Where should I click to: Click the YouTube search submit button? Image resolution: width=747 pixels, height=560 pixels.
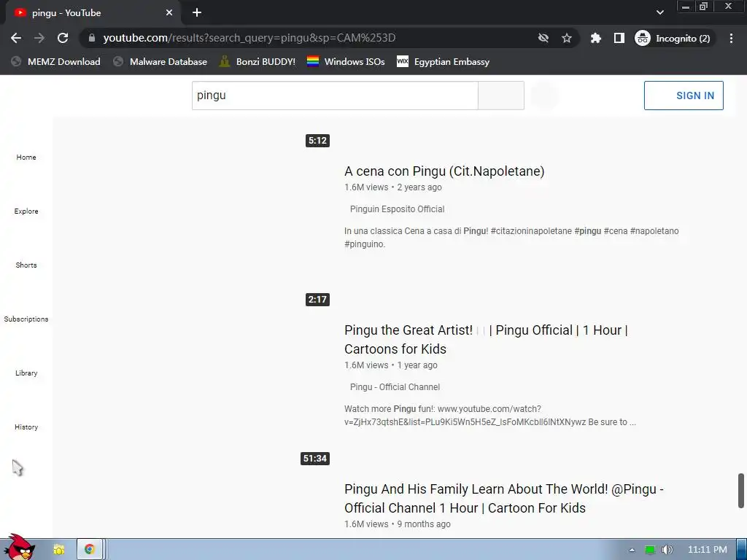pyautogui.click(x=501, y=96)
